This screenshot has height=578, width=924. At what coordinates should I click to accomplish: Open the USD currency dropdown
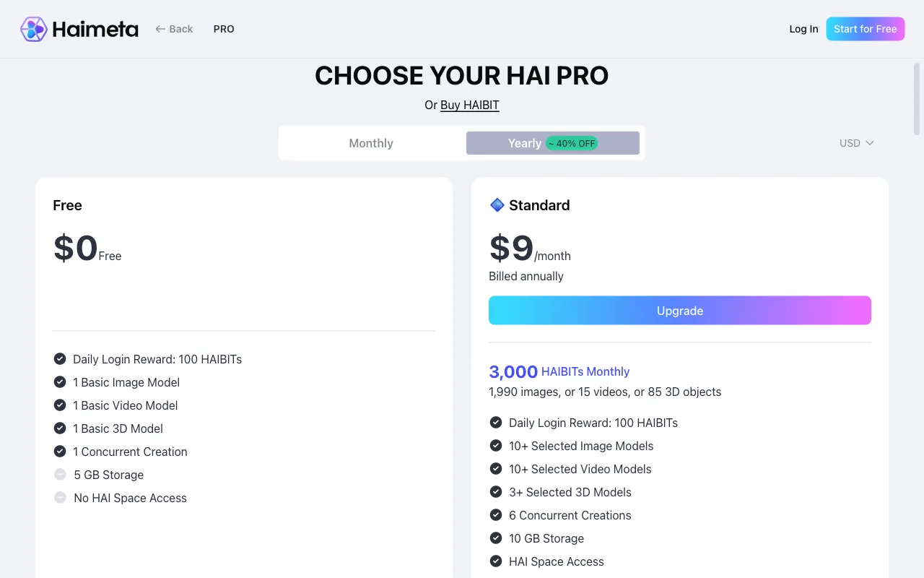pyautogui.click(x=857, y=143)
